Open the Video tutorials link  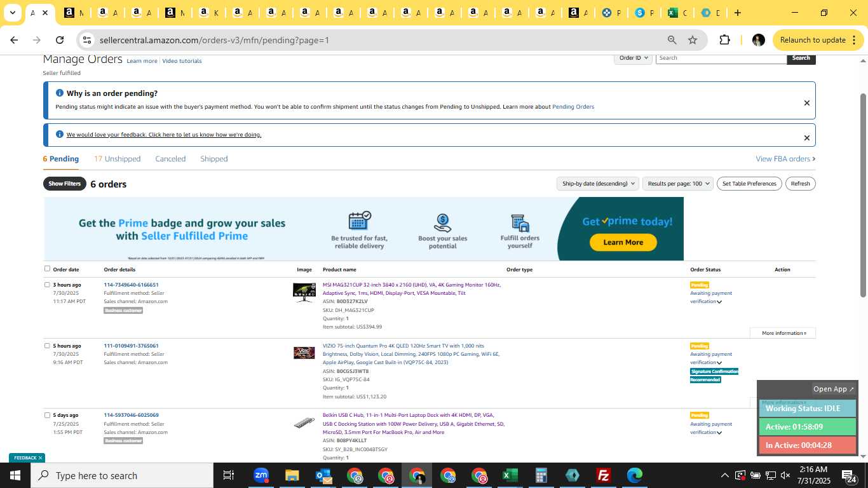pos(182,61)
